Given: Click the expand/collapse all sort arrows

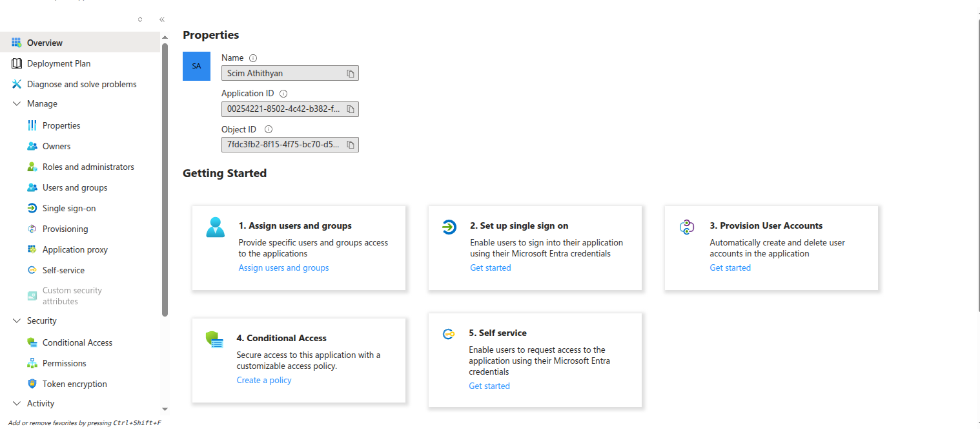Looking at the screenshot, I should coord(140,19).
